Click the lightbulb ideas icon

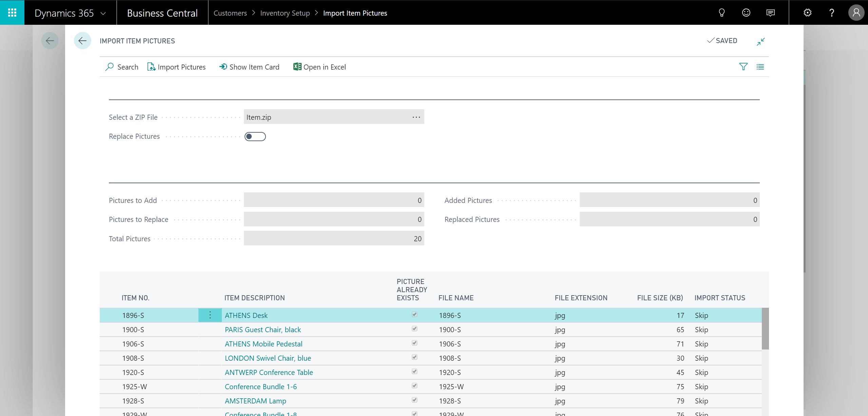pos(721,13)
